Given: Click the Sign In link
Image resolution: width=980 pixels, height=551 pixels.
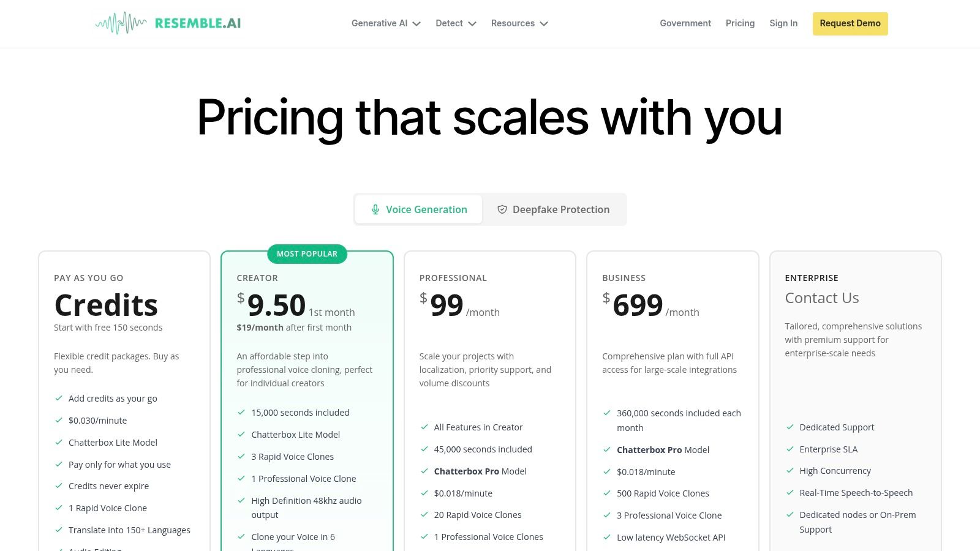Looking at the screenshot, I should click(783, 23).
